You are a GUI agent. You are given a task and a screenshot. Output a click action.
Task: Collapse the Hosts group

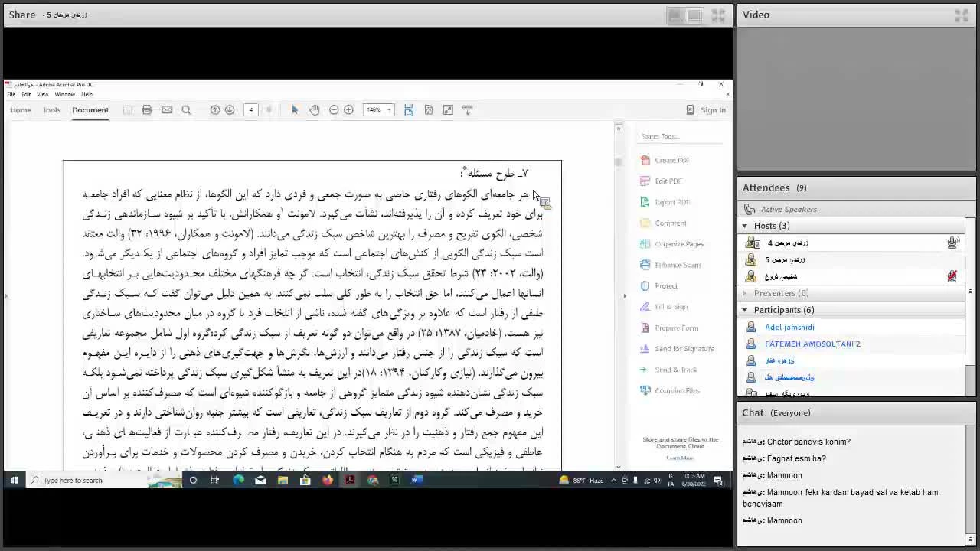click(745, 226)
